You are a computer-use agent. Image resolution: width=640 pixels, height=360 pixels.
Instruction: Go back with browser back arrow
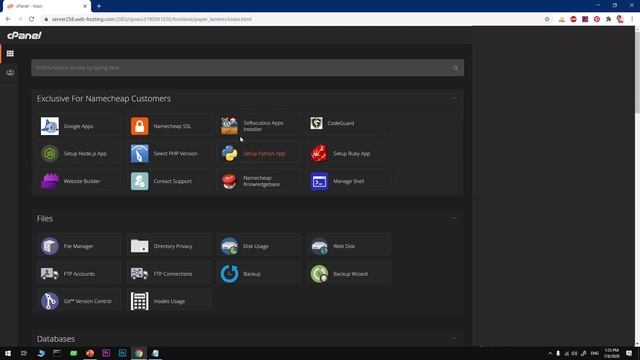pyautogui.click(x=8, y=19)
